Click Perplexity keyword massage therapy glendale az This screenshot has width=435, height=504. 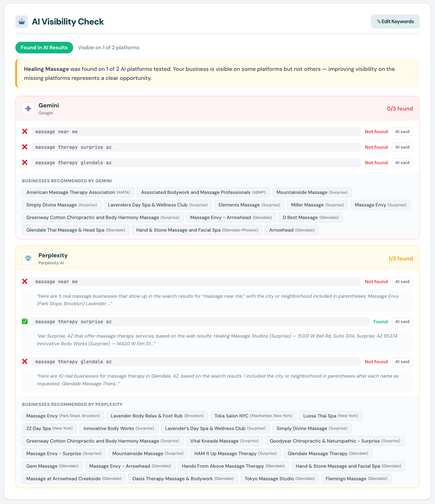click(x=196, y=362)
